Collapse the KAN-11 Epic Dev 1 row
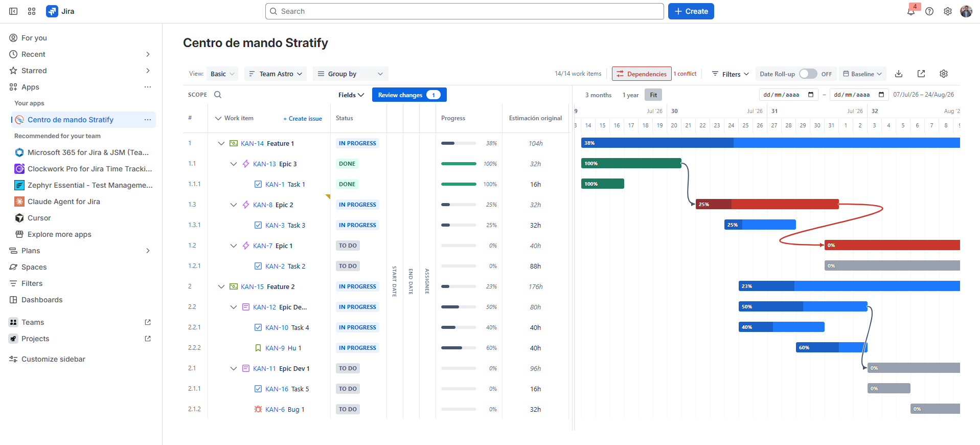 click(233, 368)
